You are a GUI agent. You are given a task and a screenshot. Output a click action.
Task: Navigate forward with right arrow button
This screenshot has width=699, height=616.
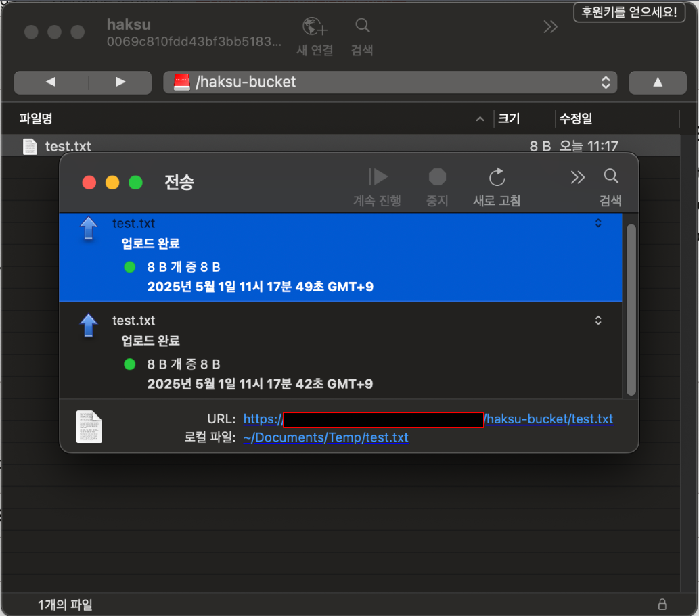point(120,82)
